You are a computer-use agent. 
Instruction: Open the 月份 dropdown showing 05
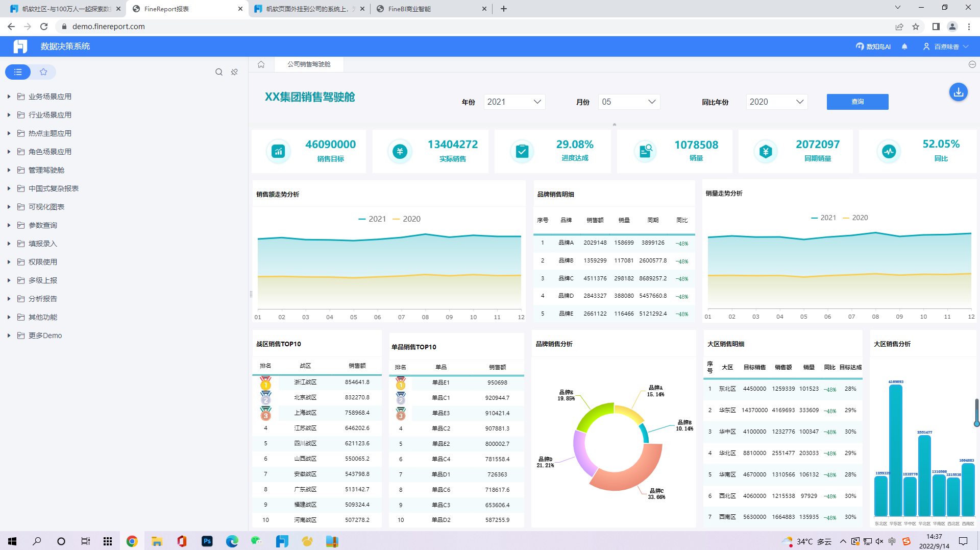(629, 102)
